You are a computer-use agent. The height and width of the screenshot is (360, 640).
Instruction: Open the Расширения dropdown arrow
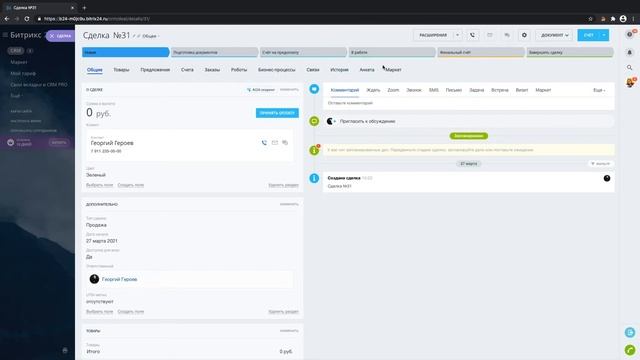click(x=457, y=35)
